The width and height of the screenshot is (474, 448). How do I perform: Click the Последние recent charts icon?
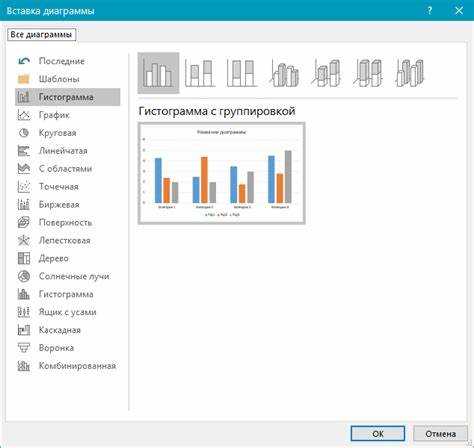24,61
